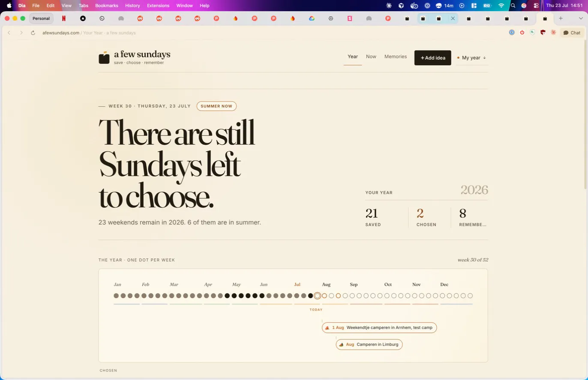Switch to the Year view
This screenshot has width=588, height=380.
tap(353, 57)
